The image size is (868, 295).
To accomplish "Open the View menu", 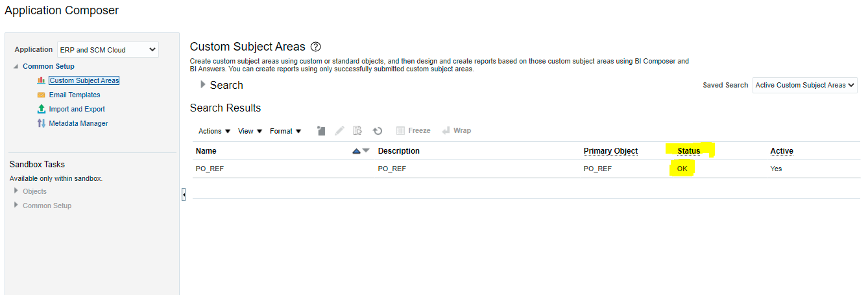I will [x=250, y=131].
